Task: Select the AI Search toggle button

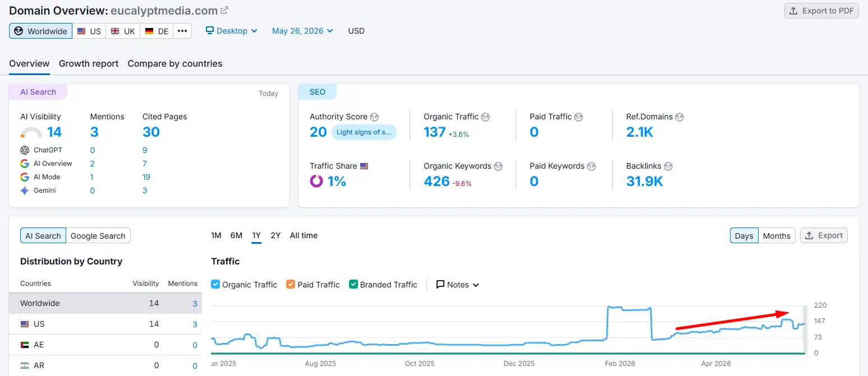Action: pos(43,236)
